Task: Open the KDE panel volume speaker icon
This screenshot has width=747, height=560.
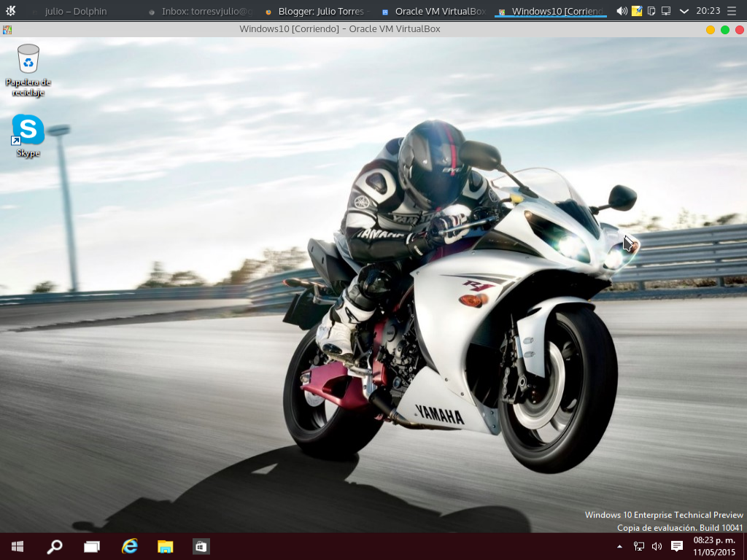Action: (622, 11)
